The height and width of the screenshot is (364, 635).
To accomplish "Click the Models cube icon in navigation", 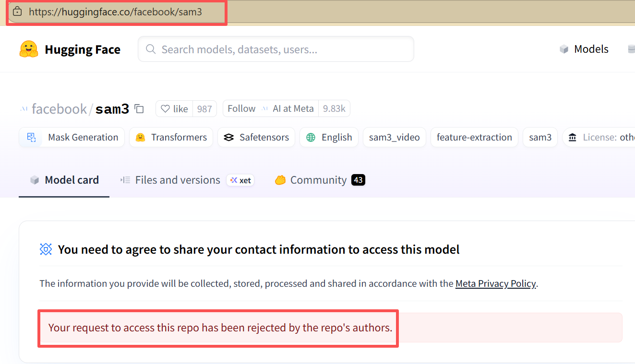I will 564,49.
